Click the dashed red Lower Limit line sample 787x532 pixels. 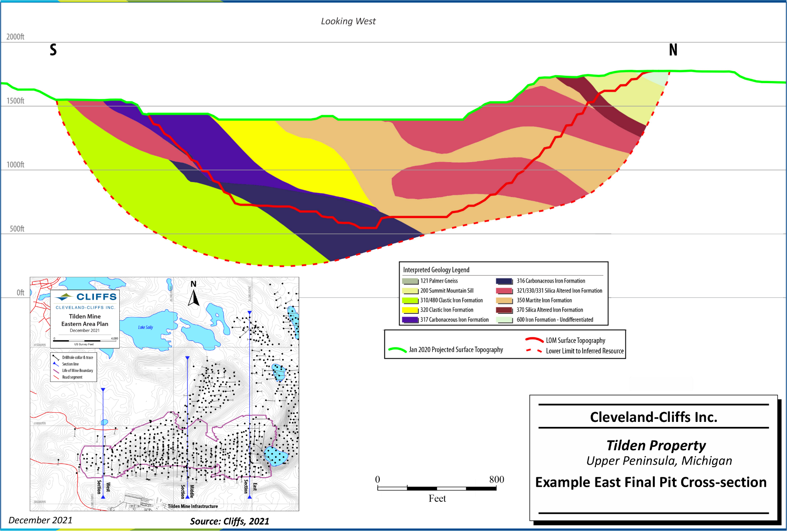[534, 351]
